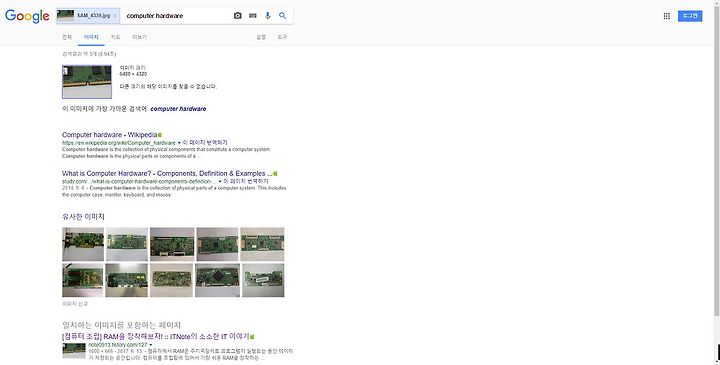Open third similar image in top row
The image size is (720, 365).
click(x=172, y=244)
